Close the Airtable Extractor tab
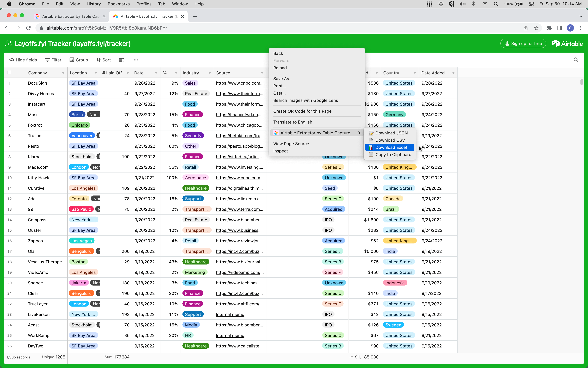The height and width of the screenshot is (368, 588). coord(104,16)
